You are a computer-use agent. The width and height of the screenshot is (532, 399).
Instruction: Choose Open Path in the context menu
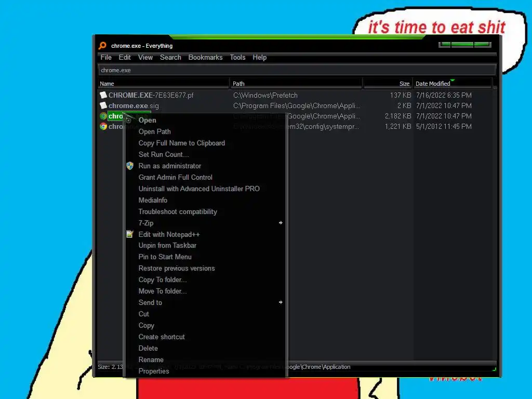pyautogui.click(x=154, y=131)
